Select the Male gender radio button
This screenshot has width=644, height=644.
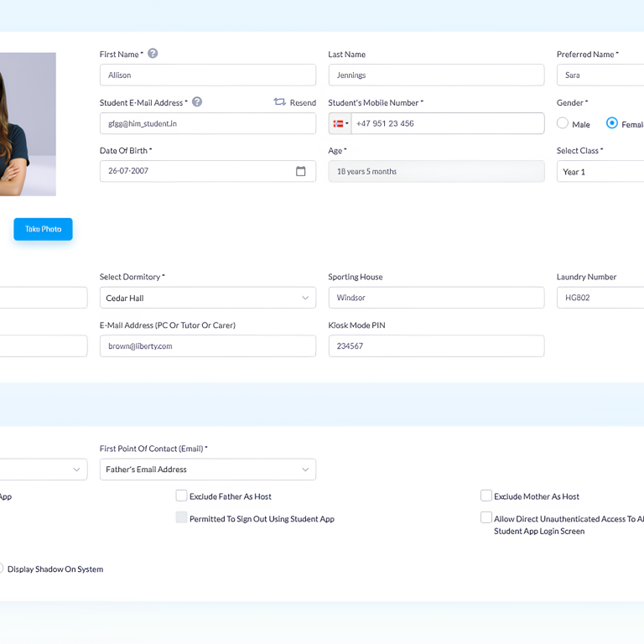563,123
